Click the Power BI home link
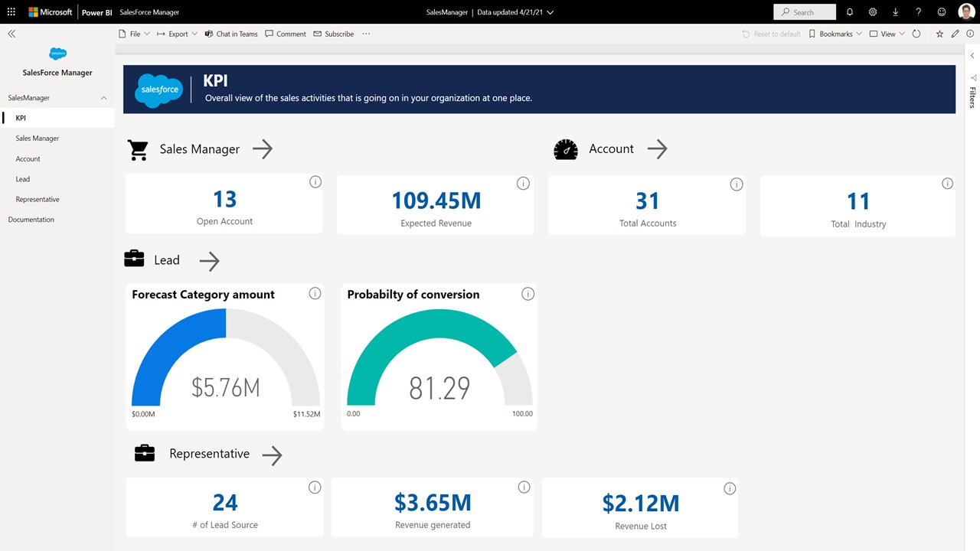 tap(97, 12)
